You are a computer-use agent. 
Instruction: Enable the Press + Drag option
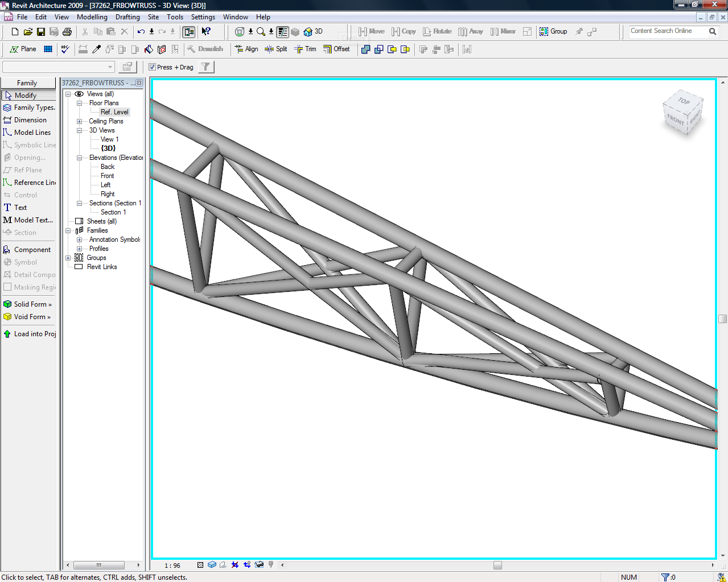click(x=152, y=67)
